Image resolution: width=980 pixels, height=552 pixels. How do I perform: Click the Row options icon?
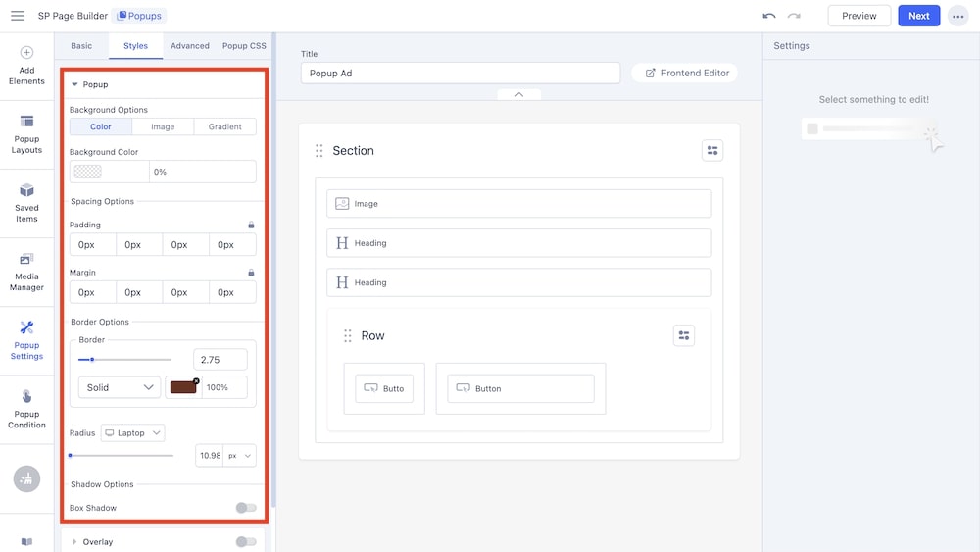pyautogui.click(x=684, y=335)
